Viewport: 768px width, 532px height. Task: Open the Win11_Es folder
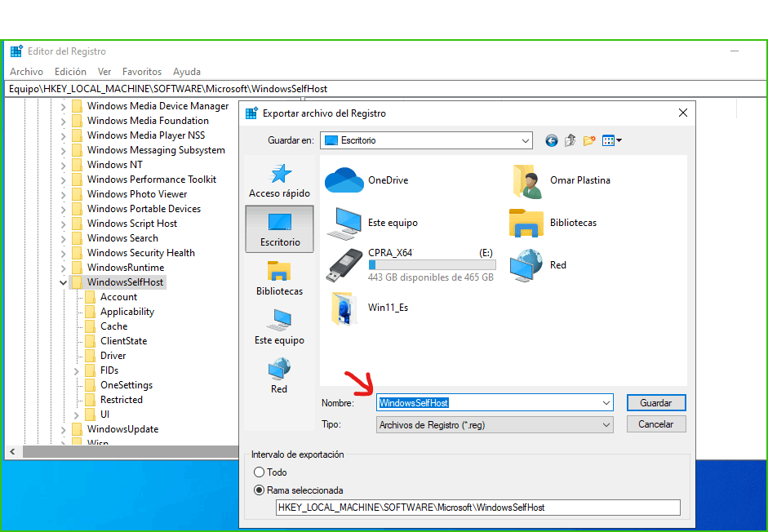[369, 308]
